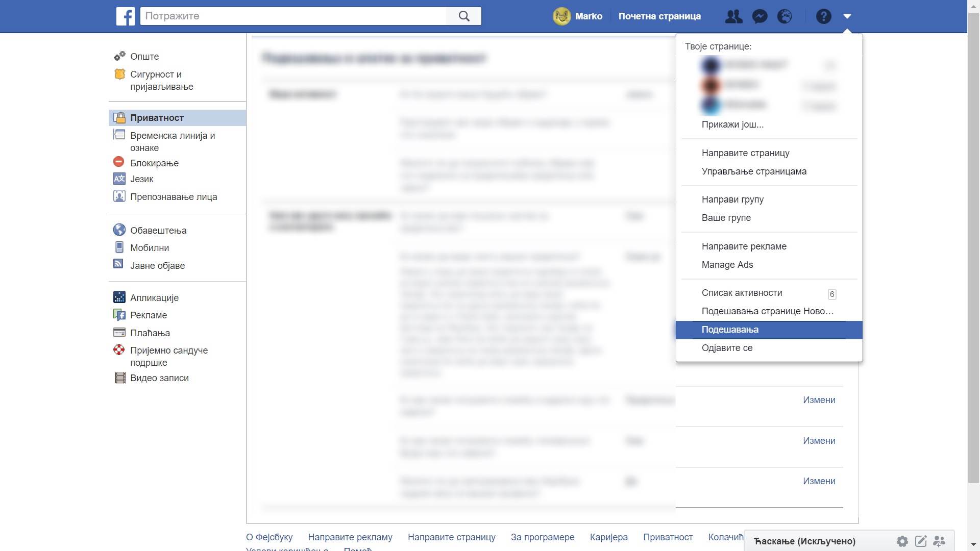Select Подешавања from the menu
Viewport: 980px width, 551px height.
coord(730,330)
